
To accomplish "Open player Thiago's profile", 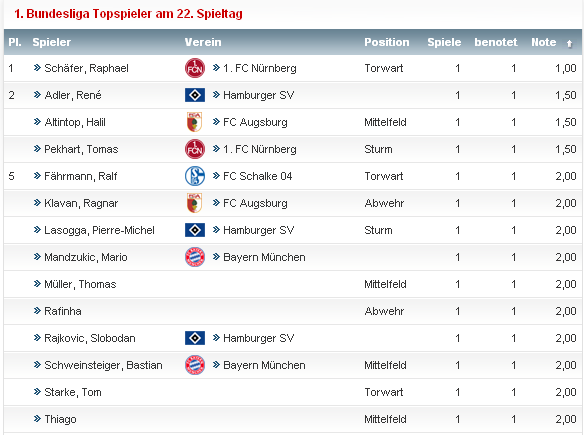I will point(60,419).
